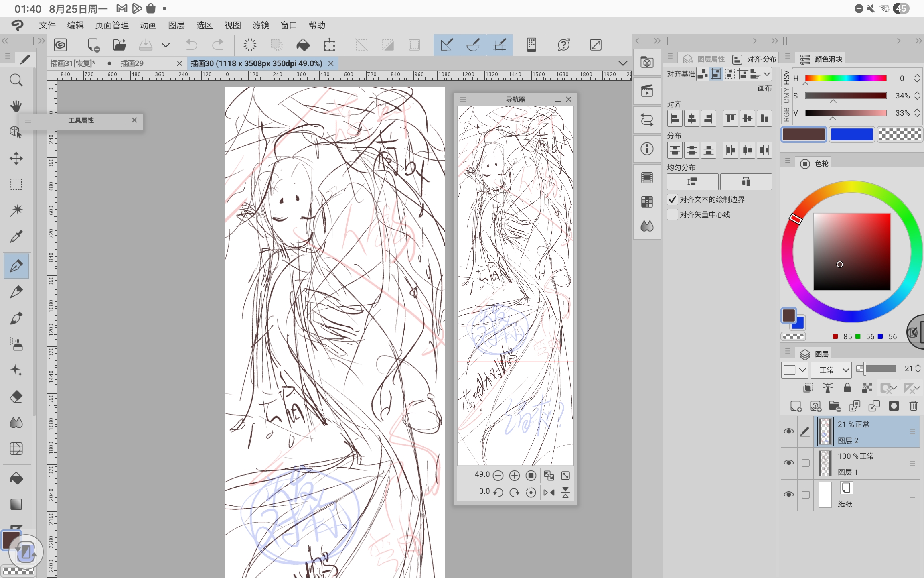Open the 滤镜 menu
This screenshot has height=578, width=924.
tap(260, 25)
